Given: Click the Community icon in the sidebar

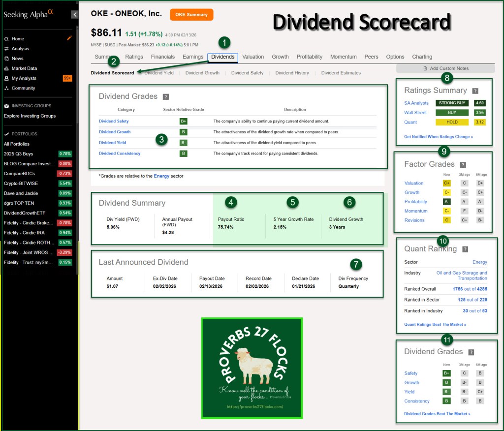Looking at the screenshot, I should coord(6,88).
